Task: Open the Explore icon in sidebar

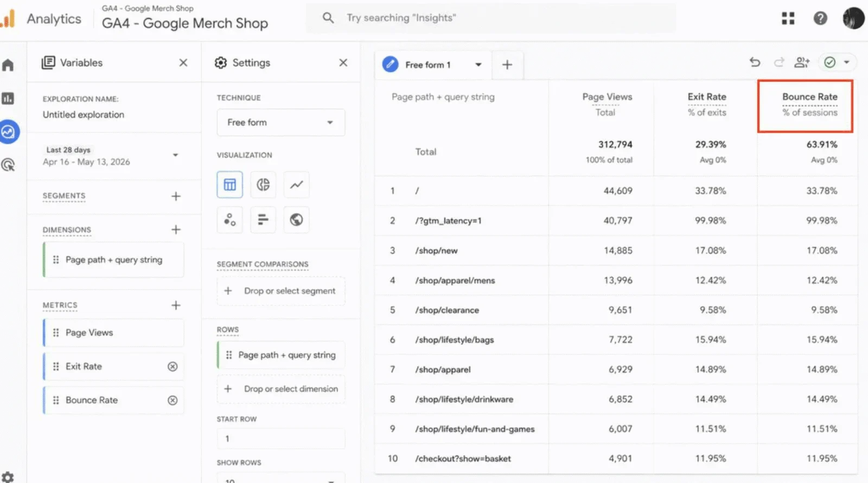Action: click(x=8, y=132)
